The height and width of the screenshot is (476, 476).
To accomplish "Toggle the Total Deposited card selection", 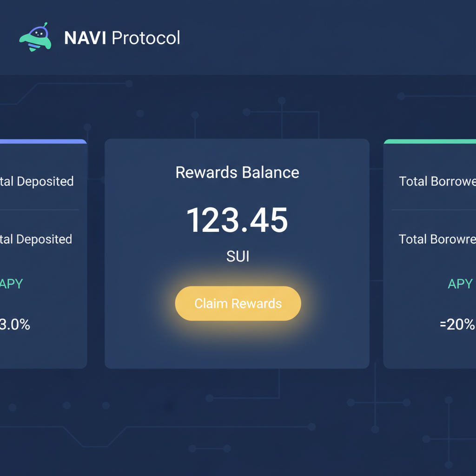I will tap(42, 253).
